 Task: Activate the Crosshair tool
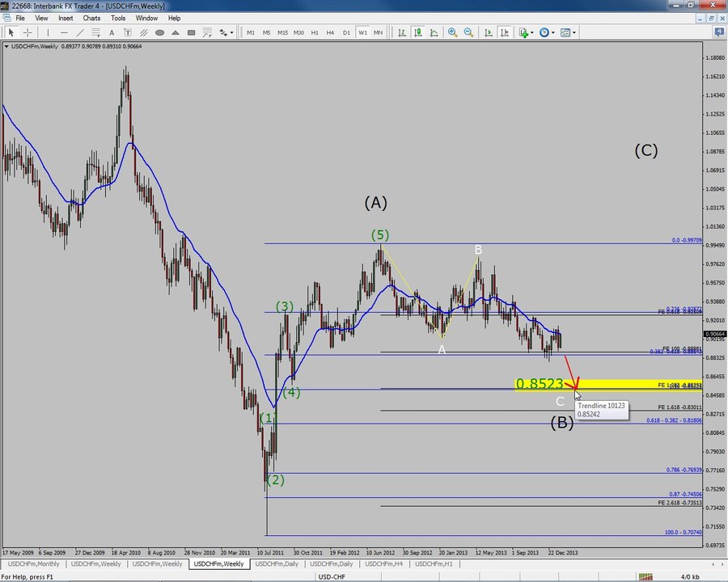(x=28, y=32)
